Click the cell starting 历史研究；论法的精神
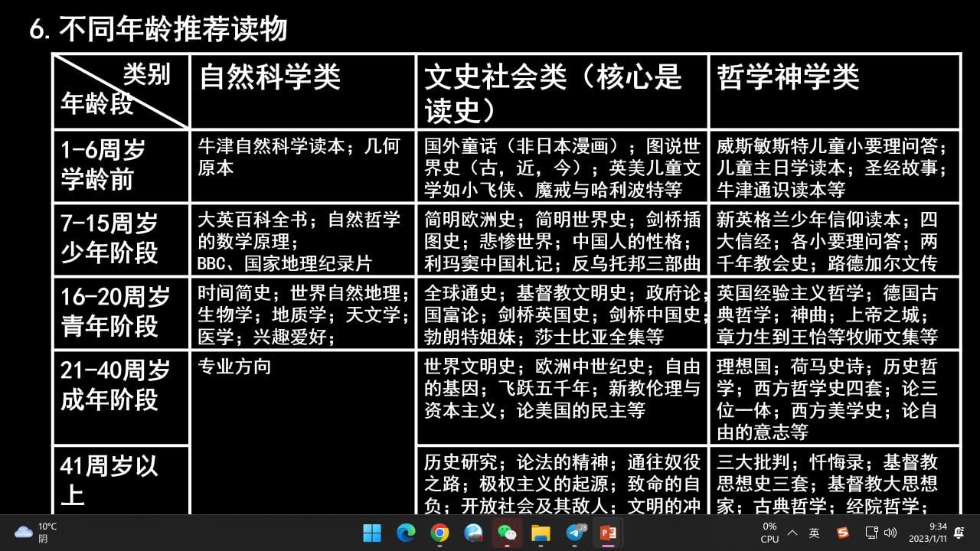 [563, 480]
